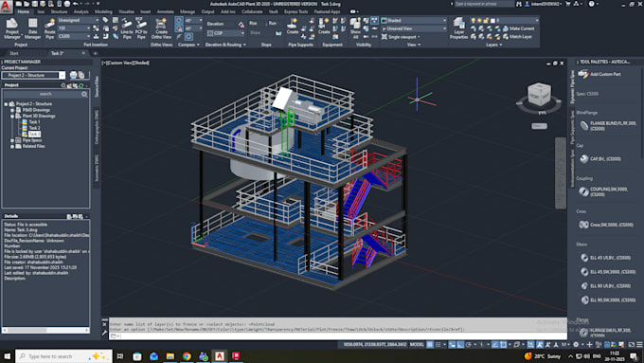Select Task 2 drawing in project tree
The width and height of the screenshot is (644, 363).
[x=34, y=128]
